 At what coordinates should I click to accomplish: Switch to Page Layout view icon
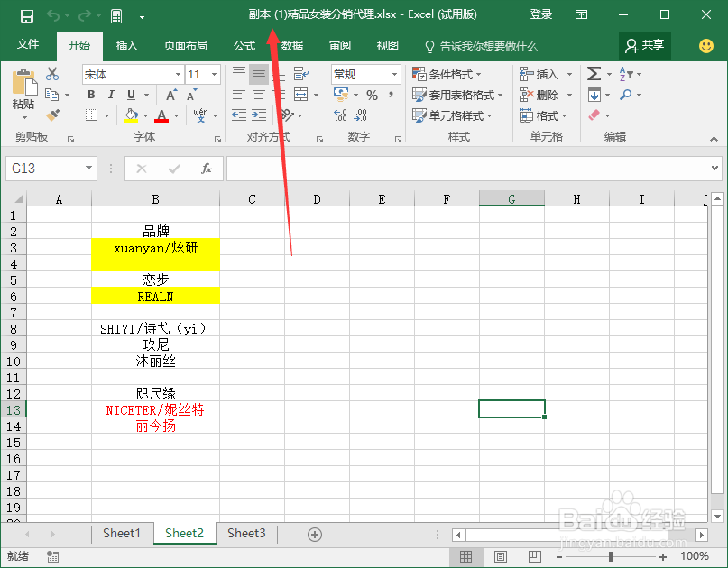500,556
